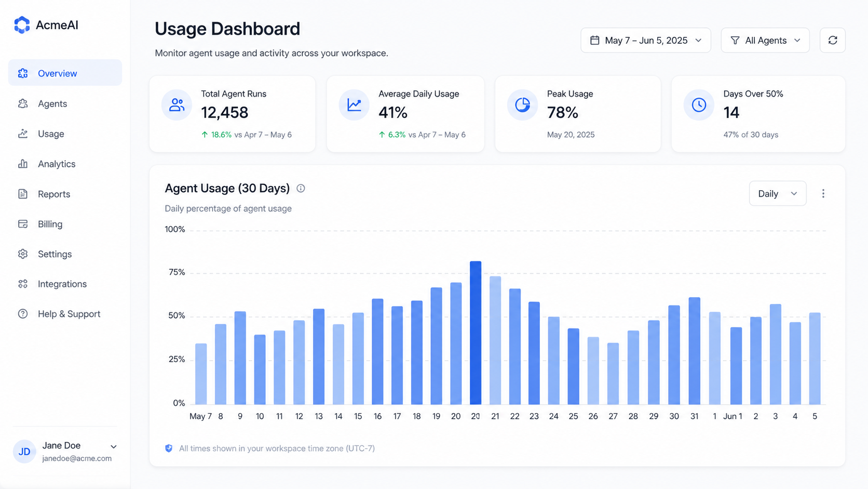Image resolution: width=868 pixels, height=489 pixels.
Task: Click the Analytics bar-chart icon
Action: [23, 164]
